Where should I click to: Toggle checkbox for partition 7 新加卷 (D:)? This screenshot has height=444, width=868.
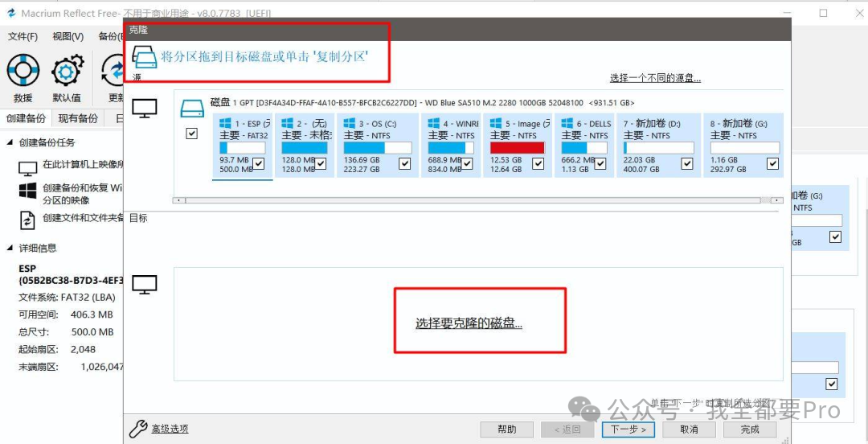click(687, 163)
